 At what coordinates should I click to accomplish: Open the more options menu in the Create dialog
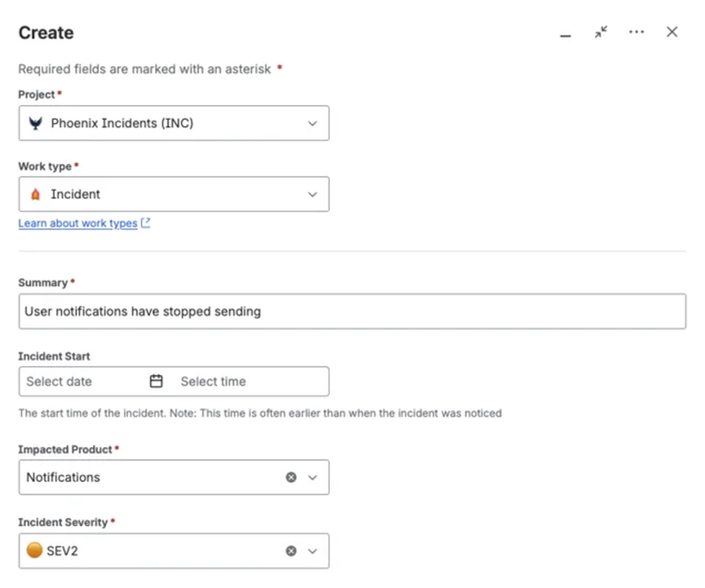[637, 32]
